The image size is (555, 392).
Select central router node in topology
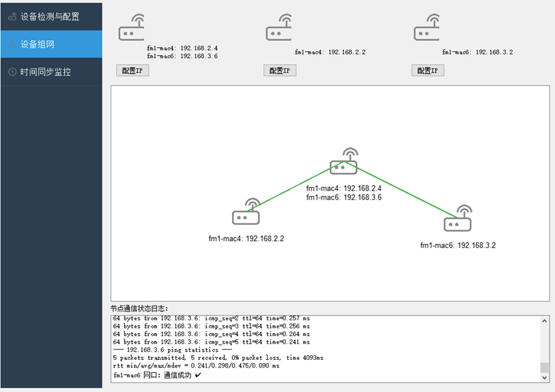[343, 161]
